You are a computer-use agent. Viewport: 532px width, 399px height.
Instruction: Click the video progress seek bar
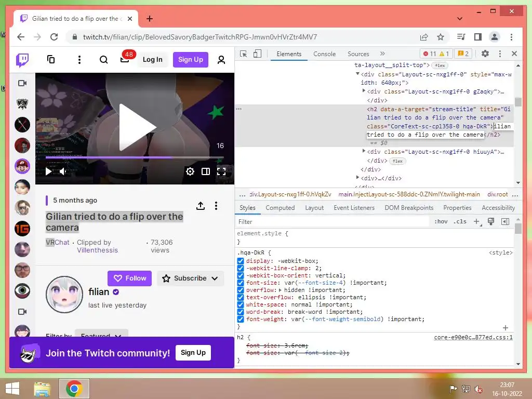coord(135,157)
